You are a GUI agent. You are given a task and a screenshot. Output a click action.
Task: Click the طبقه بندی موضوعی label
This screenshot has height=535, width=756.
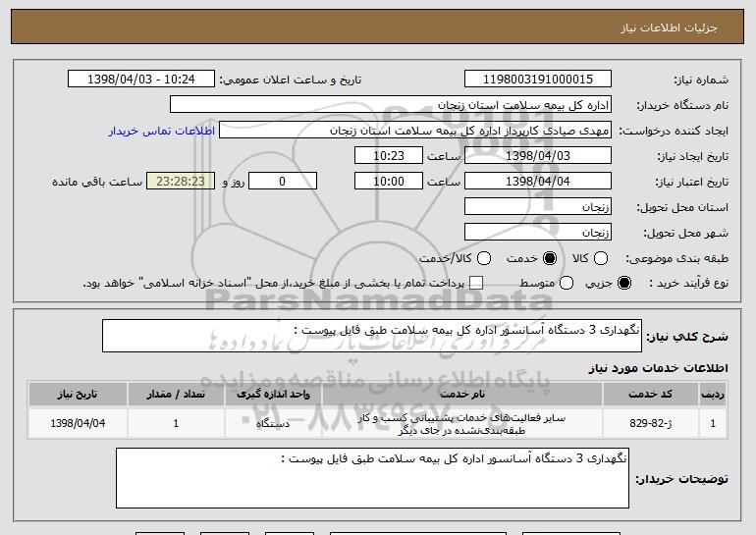pyautogui.click(x=676, y=259)
